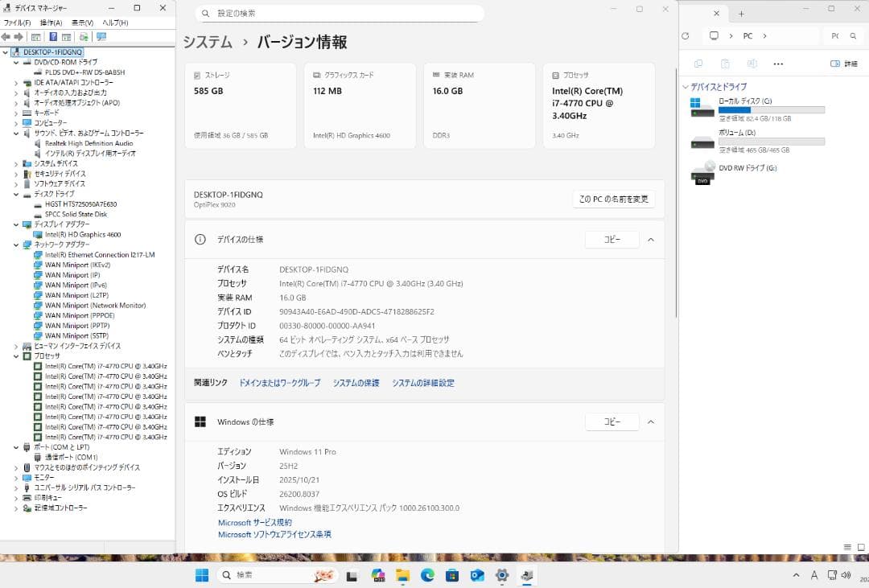Click update driver icon in Device Manager toolbar

(83, 36)
